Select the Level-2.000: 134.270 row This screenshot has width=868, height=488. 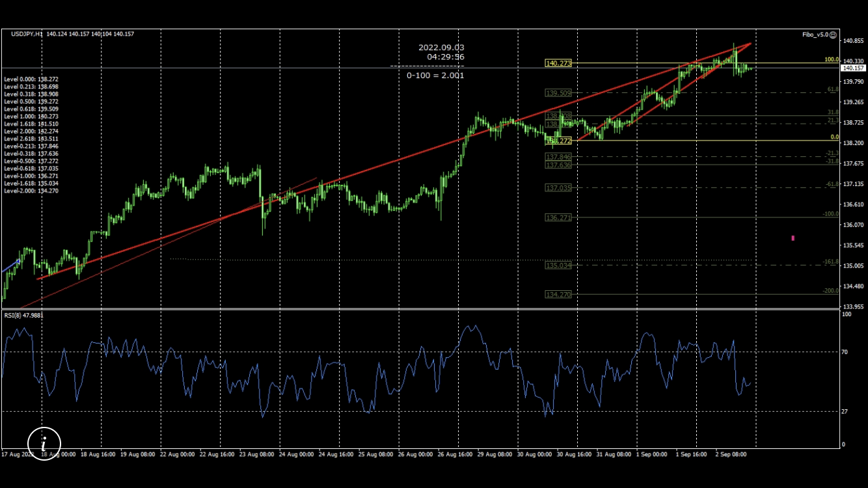coord(31,191)
